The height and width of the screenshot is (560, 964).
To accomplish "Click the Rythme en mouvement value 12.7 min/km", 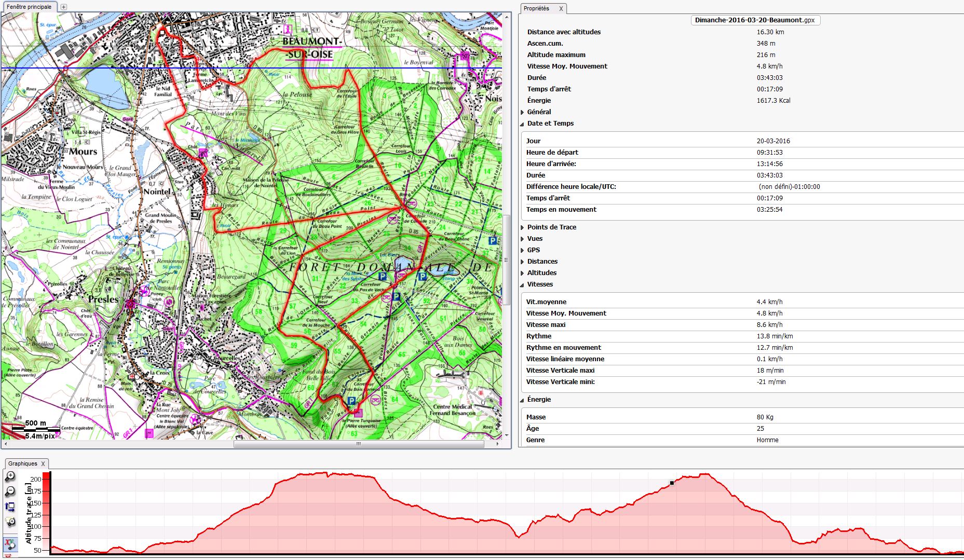I will point(775,347).
